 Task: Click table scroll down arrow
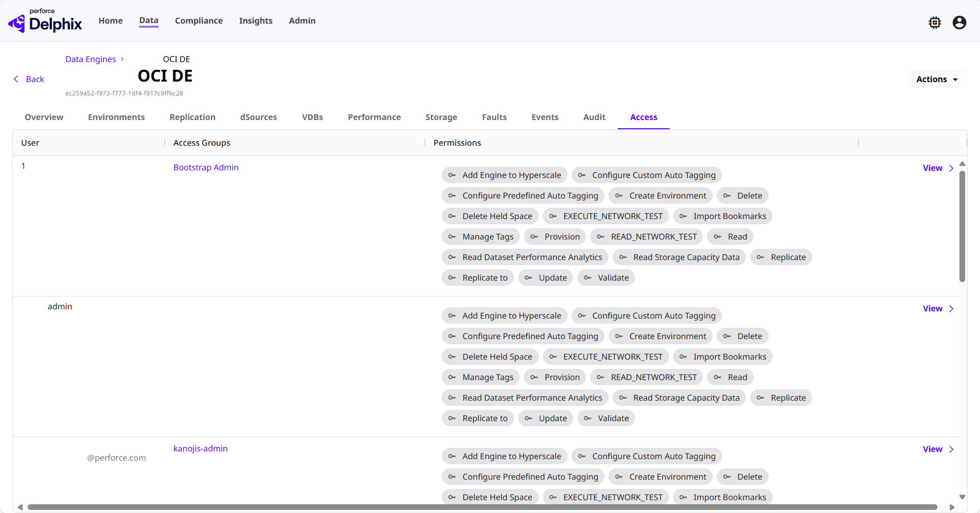coord(962,497)
